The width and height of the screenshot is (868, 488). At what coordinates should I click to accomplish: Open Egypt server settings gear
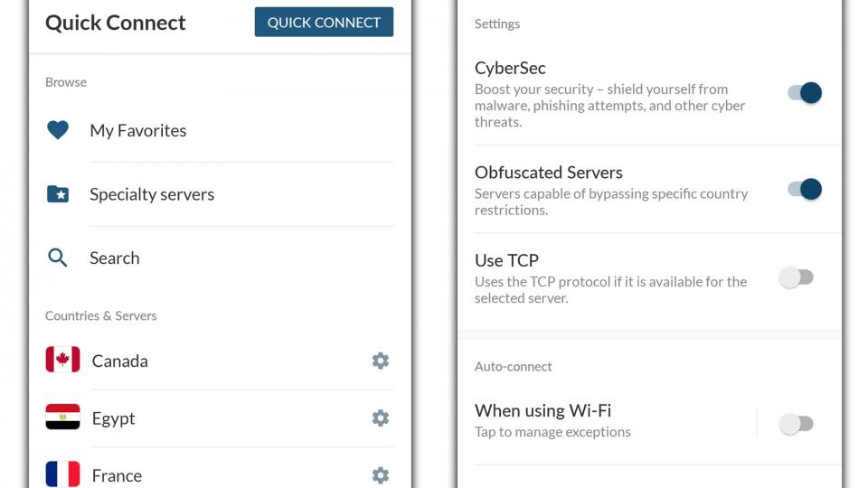pyautogui.click(x=381, y=418)
